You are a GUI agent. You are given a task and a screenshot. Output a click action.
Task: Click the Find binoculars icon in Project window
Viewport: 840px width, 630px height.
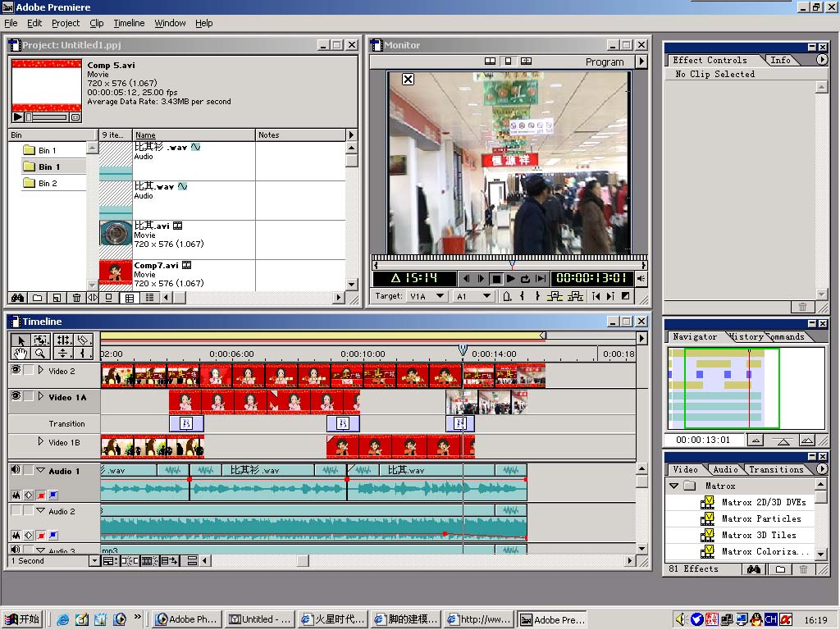tap(18, 298)
